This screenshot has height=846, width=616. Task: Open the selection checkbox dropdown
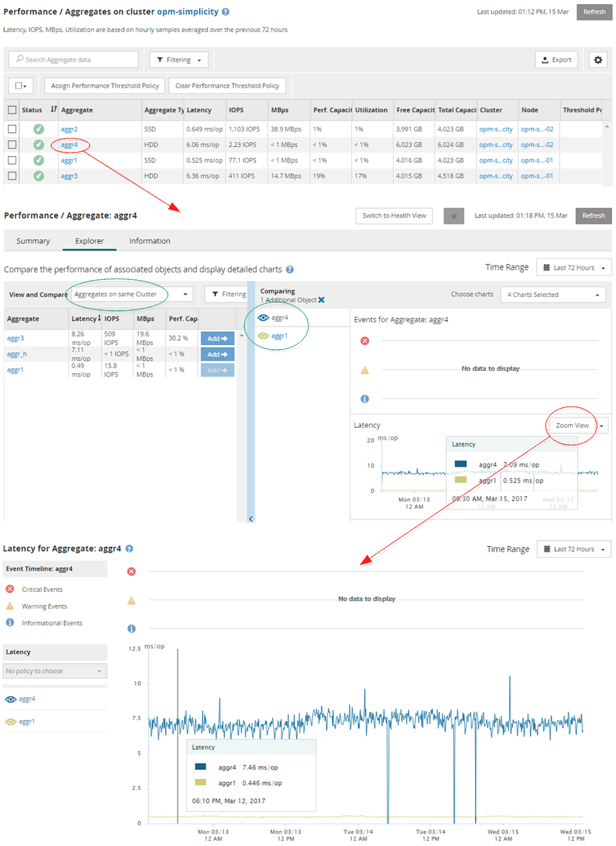click(21, 86)
